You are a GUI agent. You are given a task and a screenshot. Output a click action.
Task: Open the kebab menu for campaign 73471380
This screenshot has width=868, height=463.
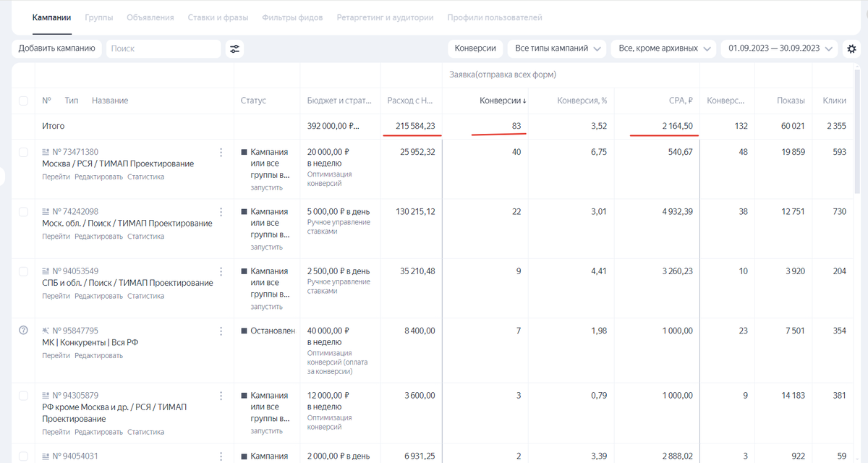click(x=221, y=152)
